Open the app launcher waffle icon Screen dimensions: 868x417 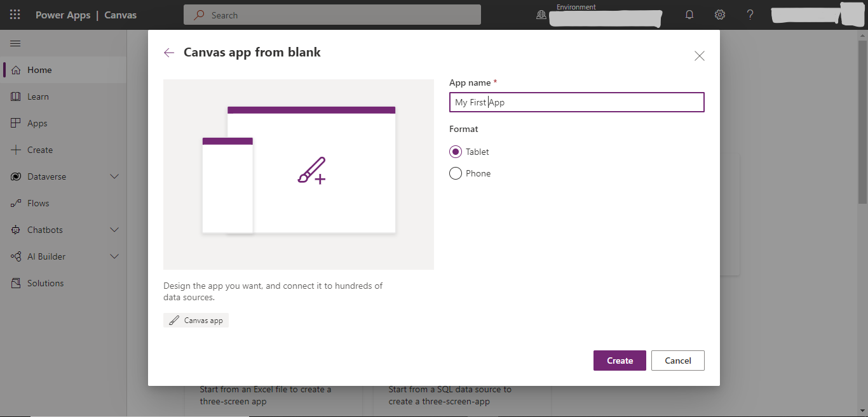tap(15, 15)
